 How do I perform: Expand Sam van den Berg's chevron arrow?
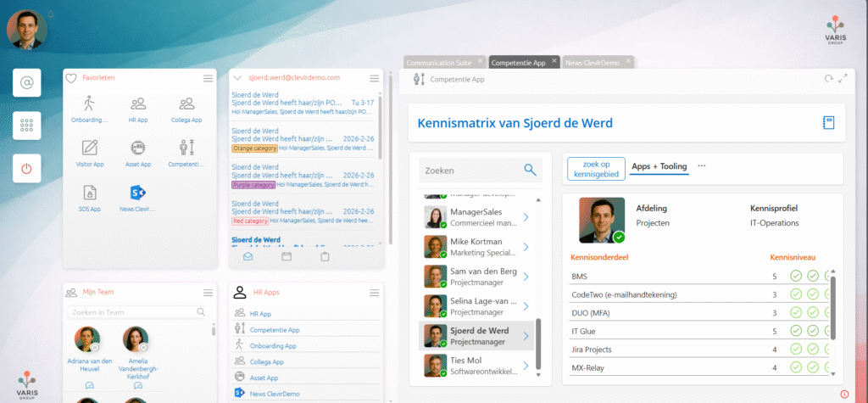tap(526, 275)
